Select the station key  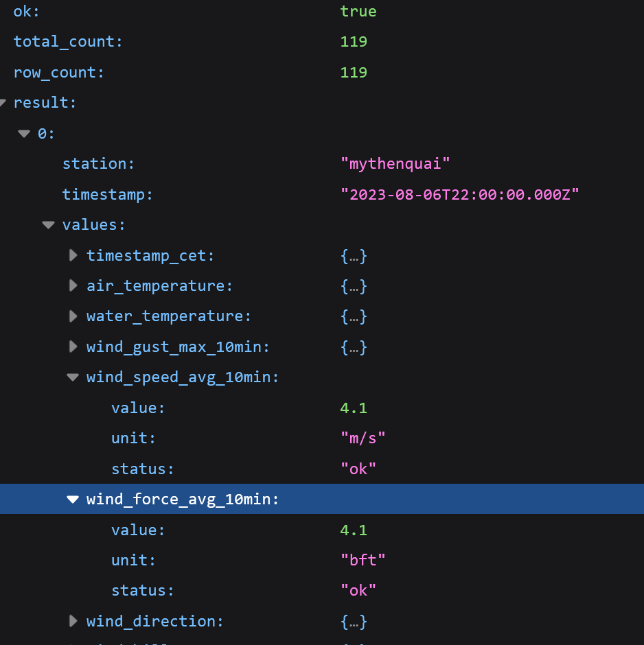(98, 163)
